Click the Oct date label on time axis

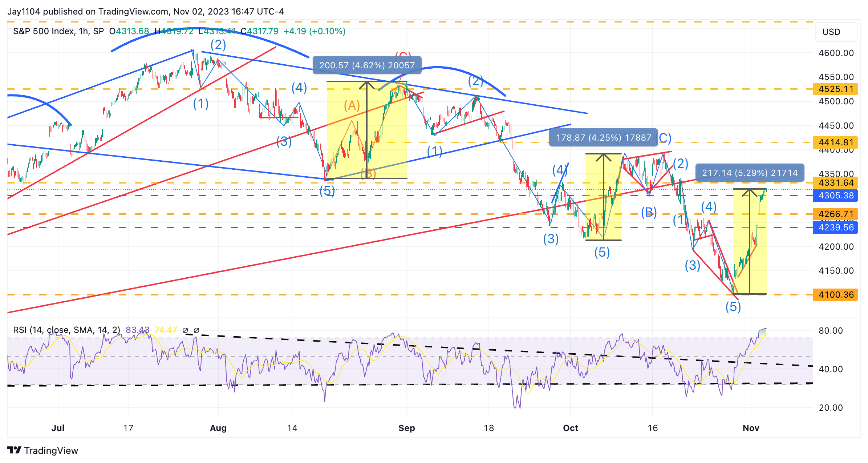coord(571,428)
